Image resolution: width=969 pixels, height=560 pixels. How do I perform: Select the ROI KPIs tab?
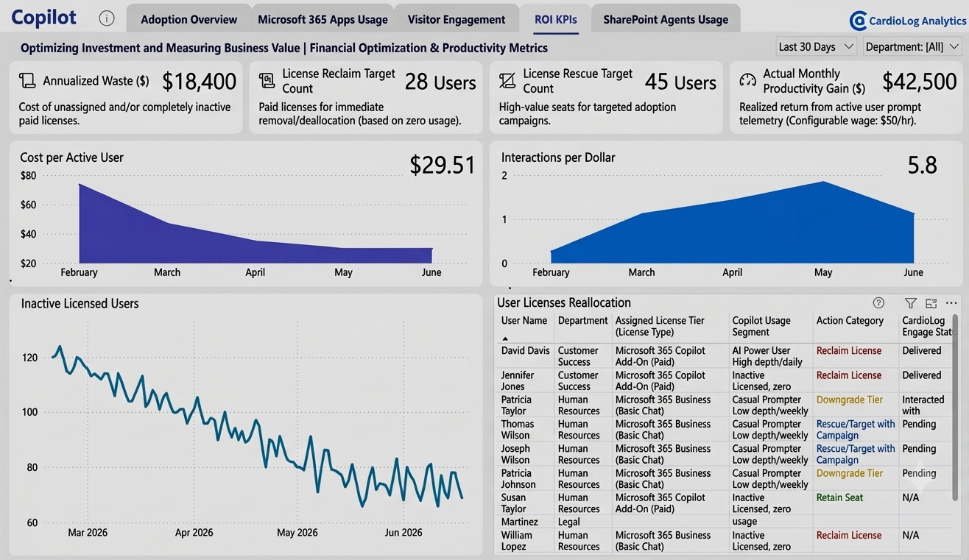click(x=556, y=19)
